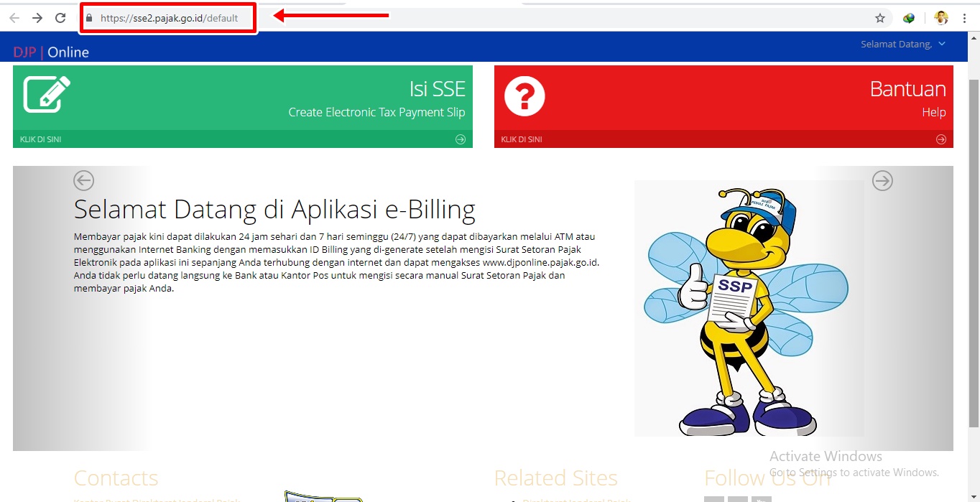Show the next slide with the right arrow

(882, 180)
